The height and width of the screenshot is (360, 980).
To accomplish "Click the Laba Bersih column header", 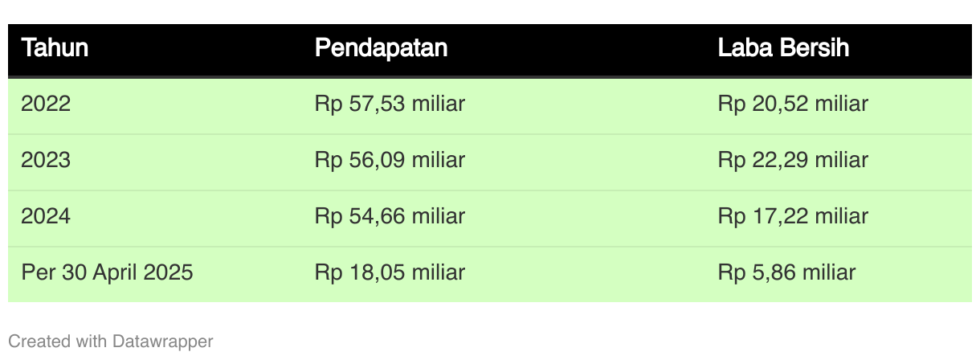I will point(783,48).
